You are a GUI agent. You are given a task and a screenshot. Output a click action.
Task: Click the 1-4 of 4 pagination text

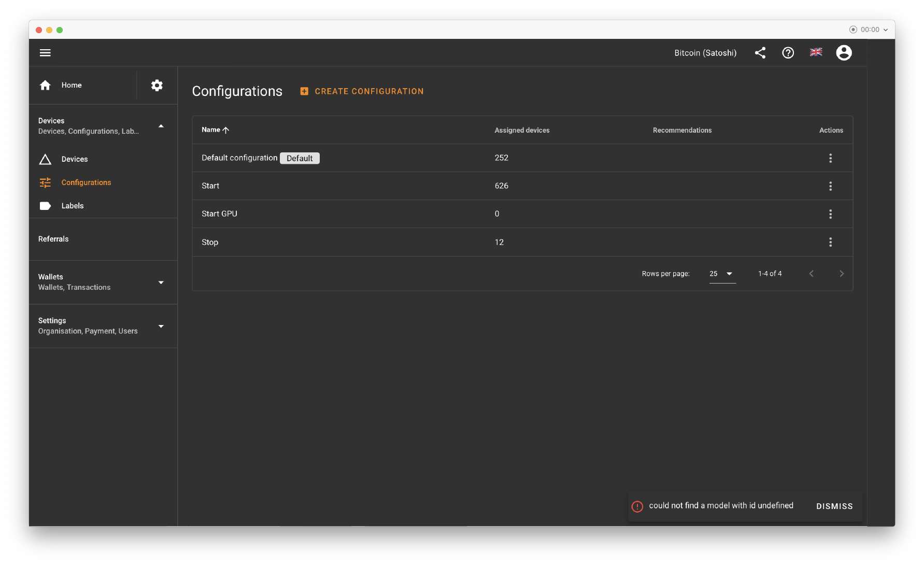[770, 274]
